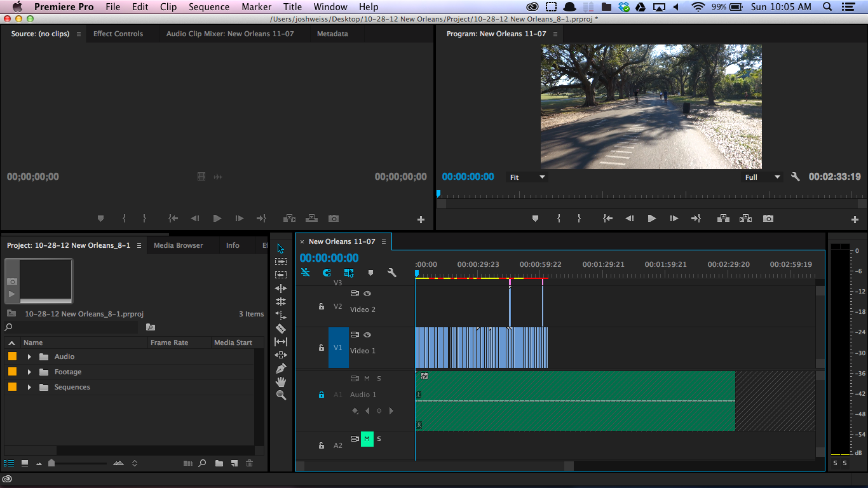Open the Fit zoom level dropdown
Viewport: 868px width, 488px height.
pyautogui.click(x=527, y=177)
